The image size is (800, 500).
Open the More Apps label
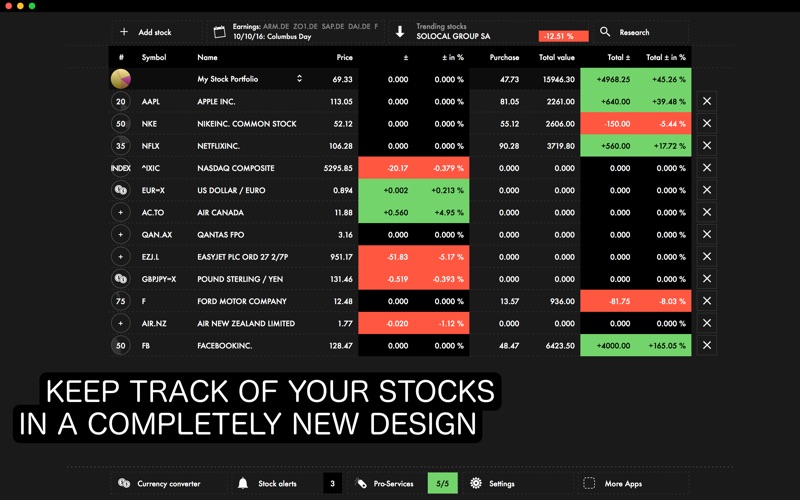pos(623,484)
